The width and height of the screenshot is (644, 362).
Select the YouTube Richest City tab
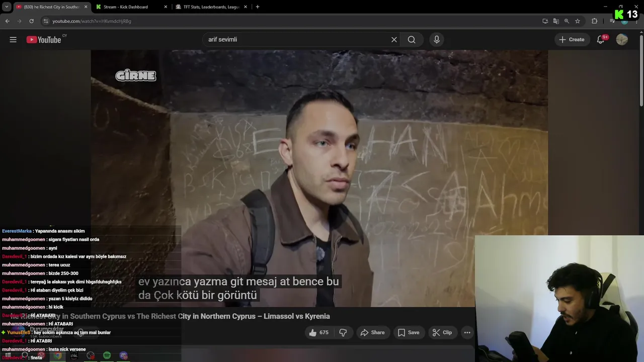click(x=51, y=7)
